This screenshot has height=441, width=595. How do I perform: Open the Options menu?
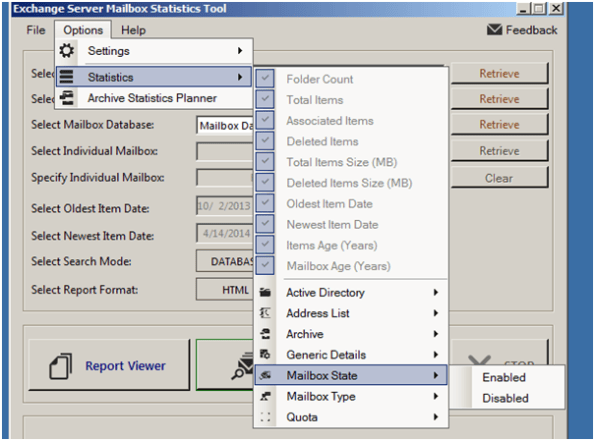[83, 30]
